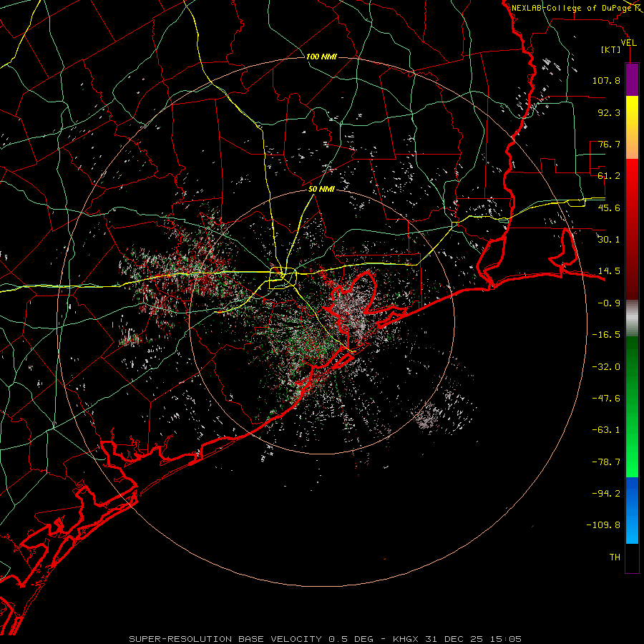Select the -94.2 value on velocity scale
The image size is (644, 644).
click(x=606, y=494)
